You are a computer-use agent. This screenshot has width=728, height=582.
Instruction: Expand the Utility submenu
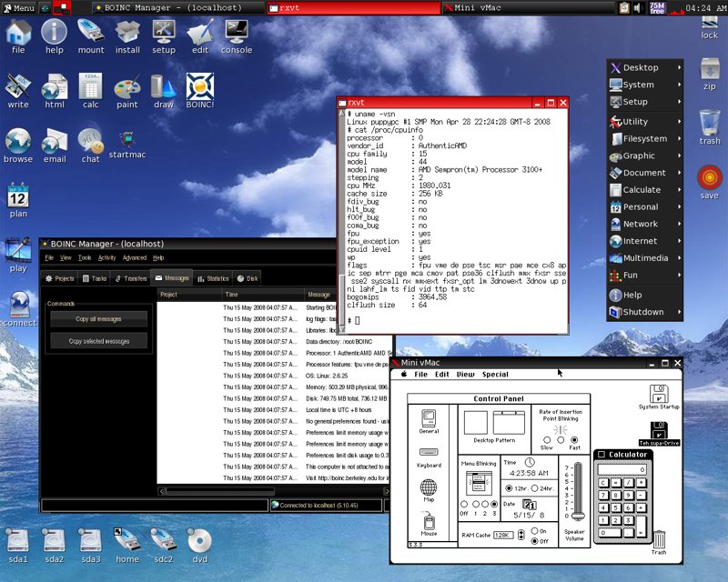tap(644, 122)
